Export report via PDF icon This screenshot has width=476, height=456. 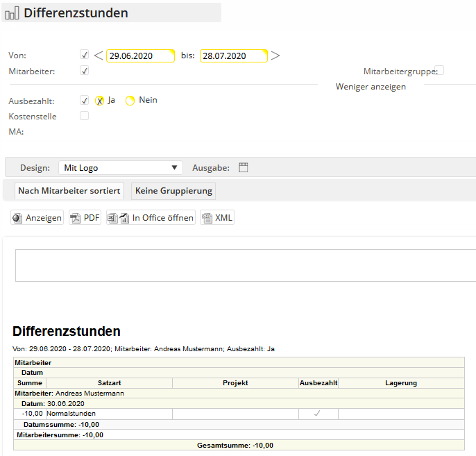[76, 218]
